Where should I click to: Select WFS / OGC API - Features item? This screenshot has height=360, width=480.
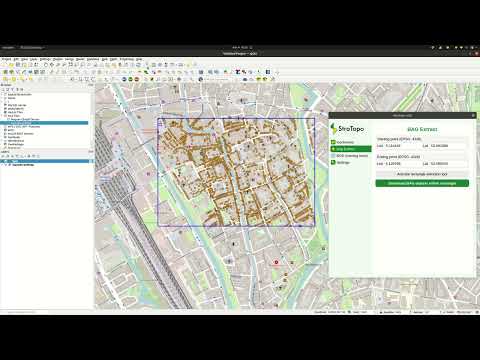coord(22,127)
